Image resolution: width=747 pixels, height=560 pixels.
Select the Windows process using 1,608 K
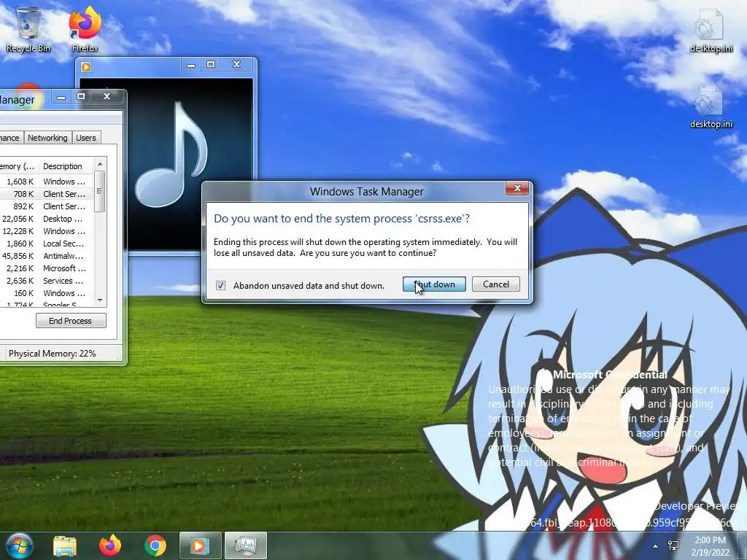point(47,182)
